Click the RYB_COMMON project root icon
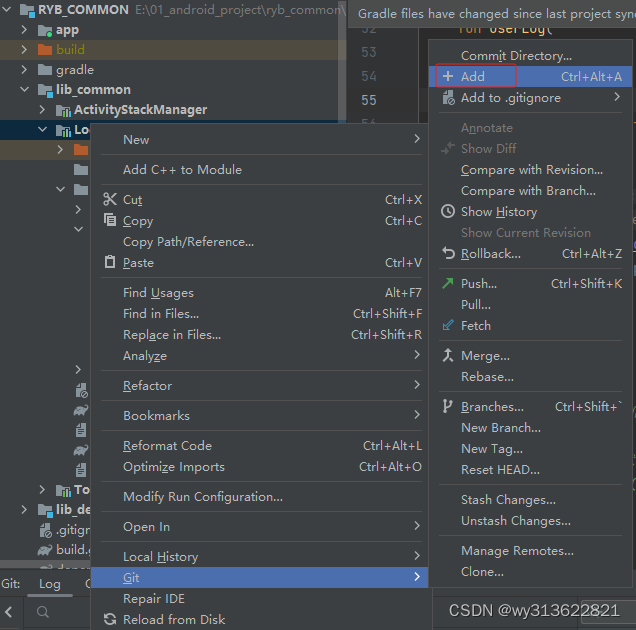The width and height of the screenshot is (636, 630). coord(27,10)
